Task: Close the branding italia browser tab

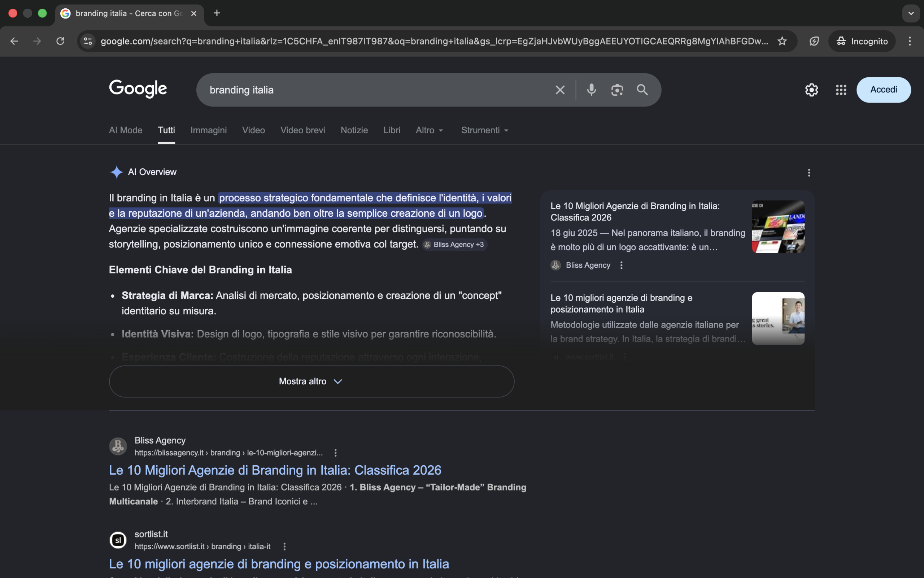Action: [193, 13]
